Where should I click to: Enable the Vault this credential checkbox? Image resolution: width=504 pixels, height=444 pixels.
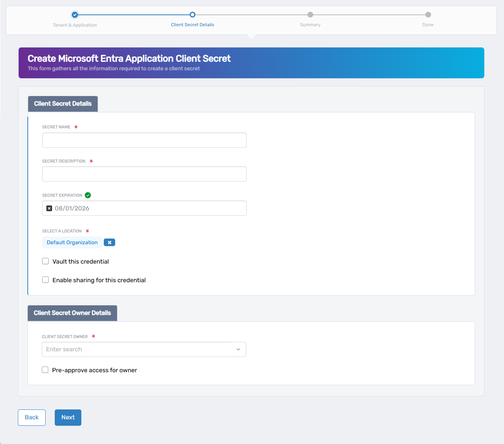45,261
